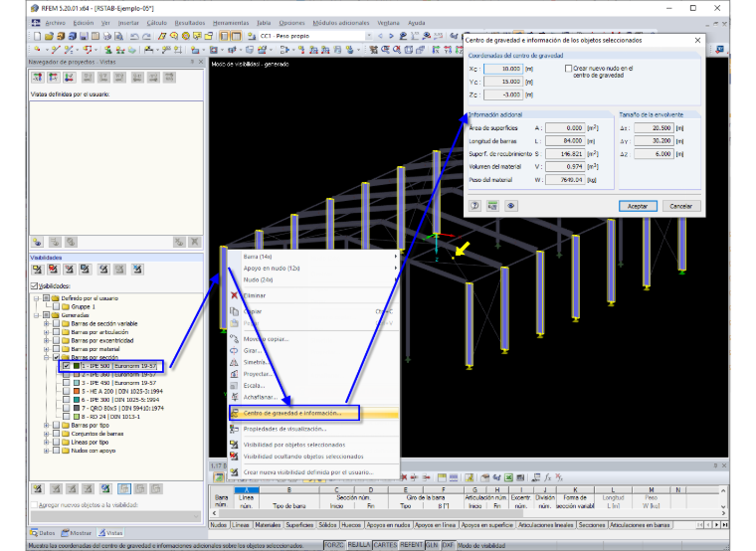The width and height of the screenshot is (756, 551).
Task: Open the Resultados menu
Action: coord(189,23)
